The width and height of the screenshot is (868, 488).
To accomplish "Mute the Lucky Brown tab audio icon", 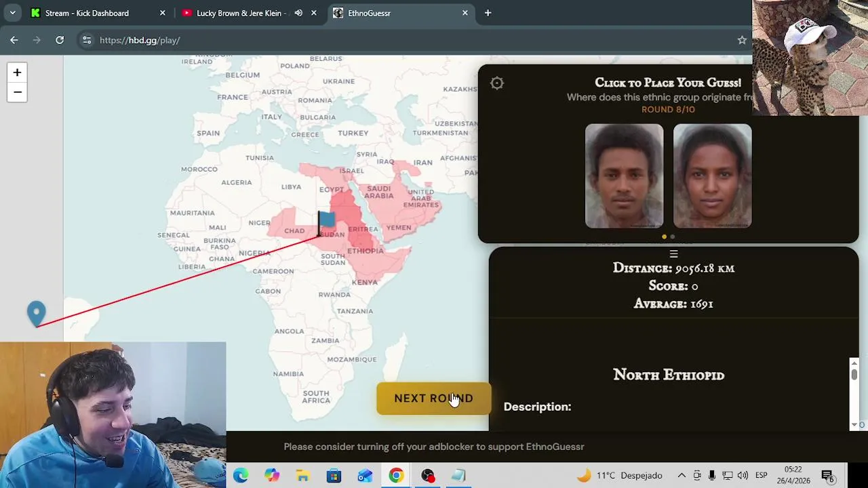I will [298, 13].
